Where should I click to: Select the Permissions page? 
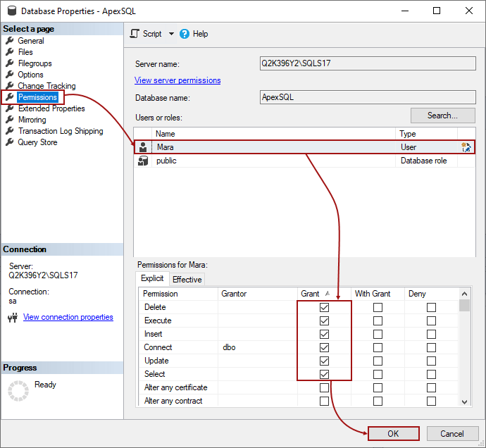37,97
